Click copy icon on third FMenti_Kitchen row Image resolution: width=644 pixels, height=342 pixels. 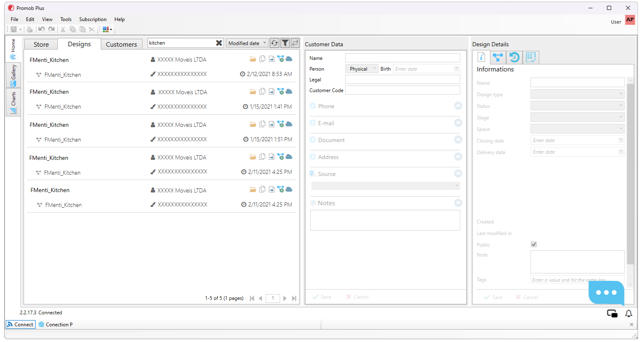(x=262, y=124)
